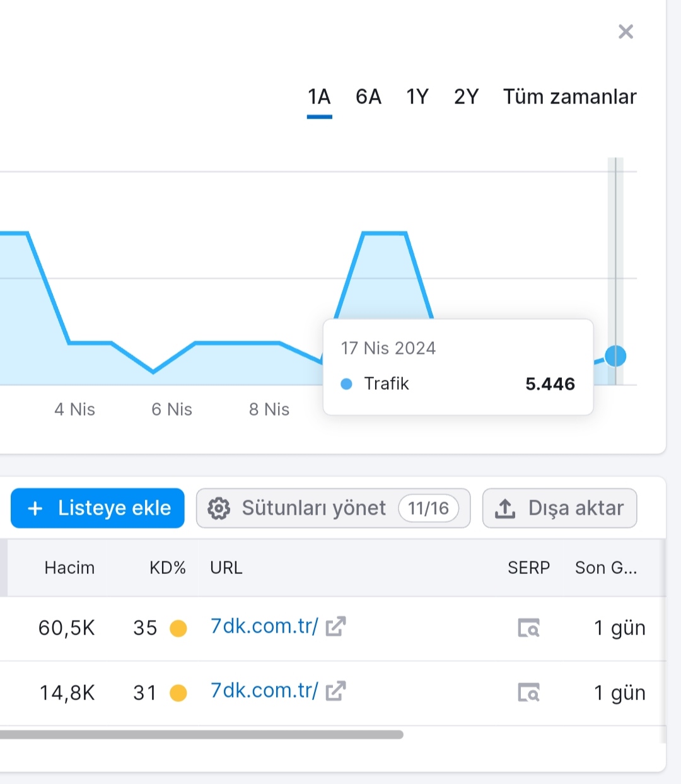The height and width of the screenshot is (784, 681).
Task: Select Tüm zamanlar time range
Action: click(569, 97)
